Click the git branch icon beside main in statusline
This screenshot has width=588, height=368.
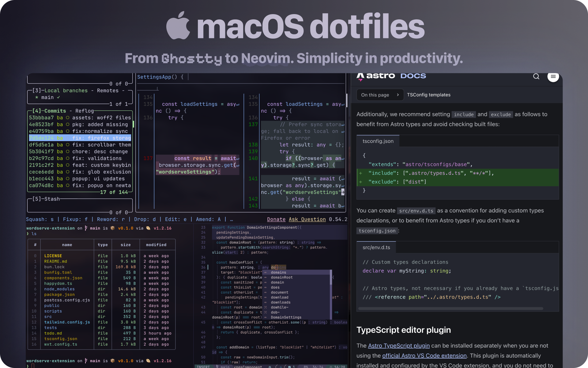[x=217, y=367]
